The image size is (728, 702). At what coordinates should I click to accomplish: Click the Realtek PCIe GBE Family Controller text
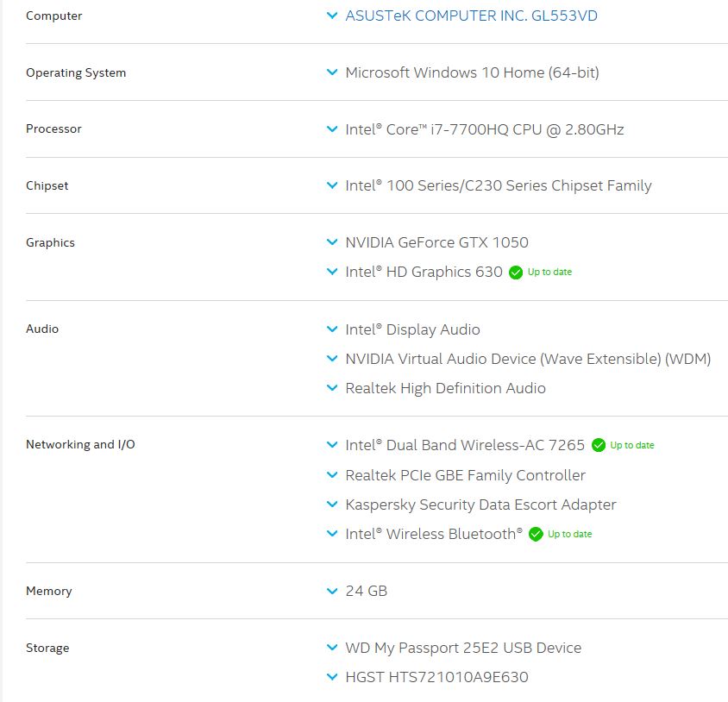pyautogui.click(x=466, y=475)
